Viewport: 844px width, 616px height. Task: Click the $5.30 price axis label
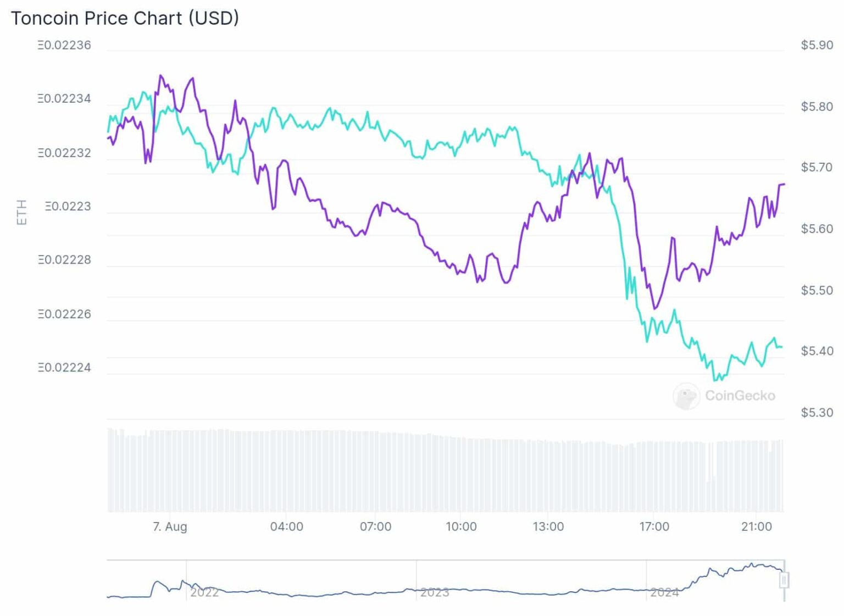[x=817, y=412]
